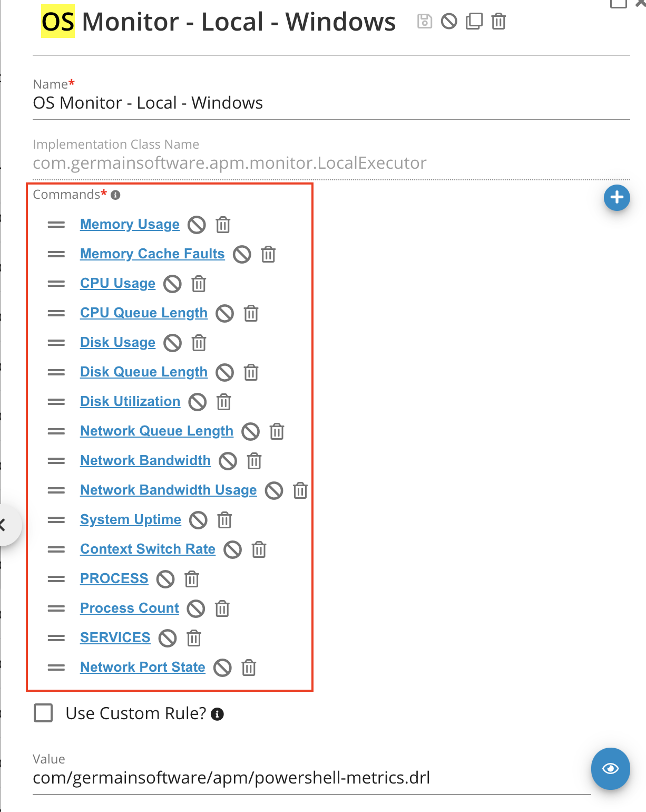The image size is (646, 812).
Task: Disable the CPU Usage command with its ban icon
Action: coord(172,284)
